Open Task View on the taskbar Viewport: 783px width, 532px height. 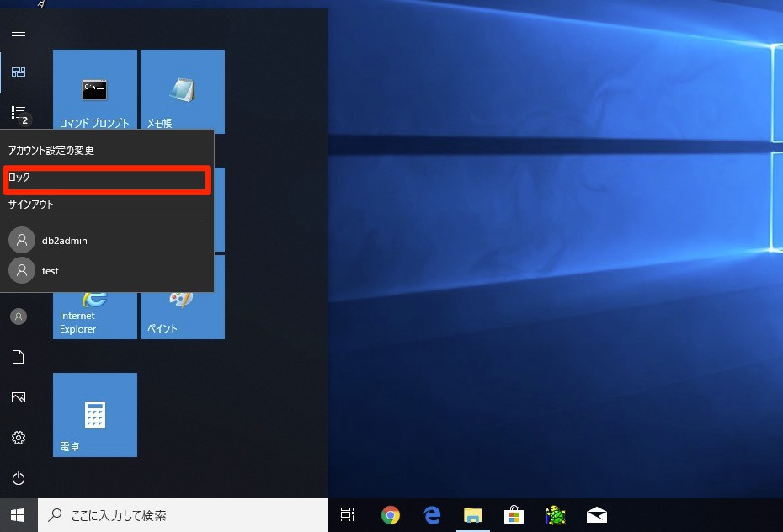click(348, 515)
